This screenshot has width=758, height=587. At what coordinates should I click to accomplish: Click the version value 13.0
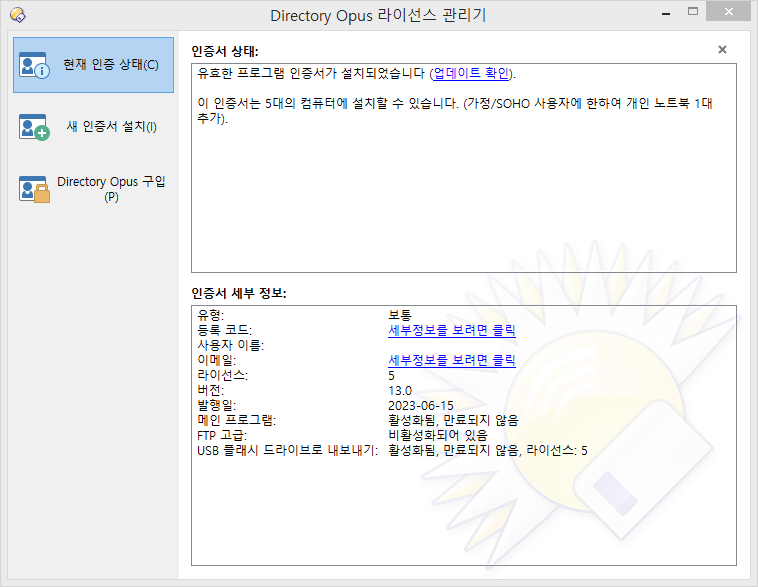pyautogui.click(x=400, y=391)
